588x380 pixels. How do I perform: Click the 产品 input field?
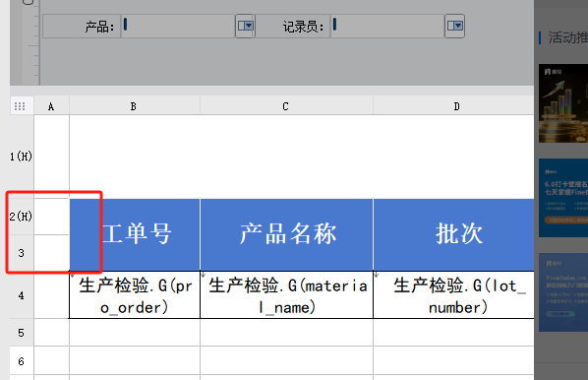(178, 26)
